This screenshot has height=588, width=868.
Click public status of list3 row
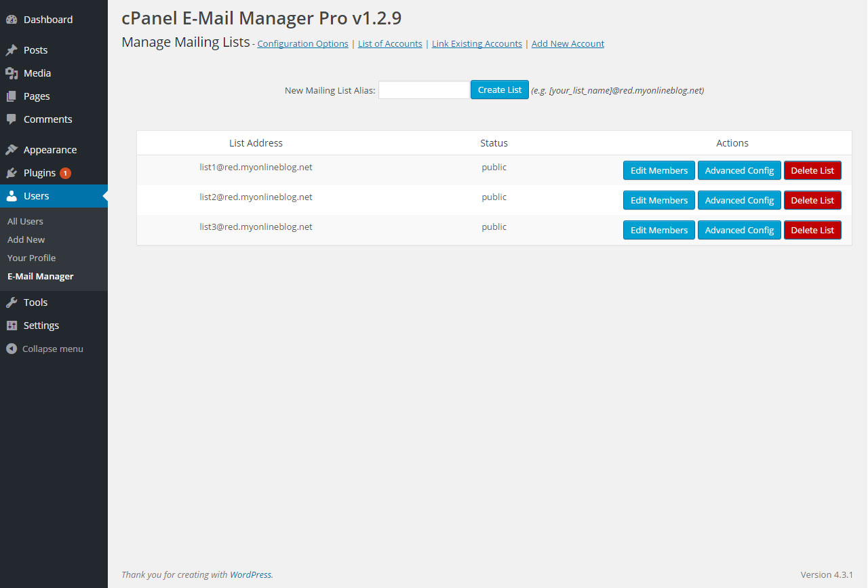coord(494,227)
